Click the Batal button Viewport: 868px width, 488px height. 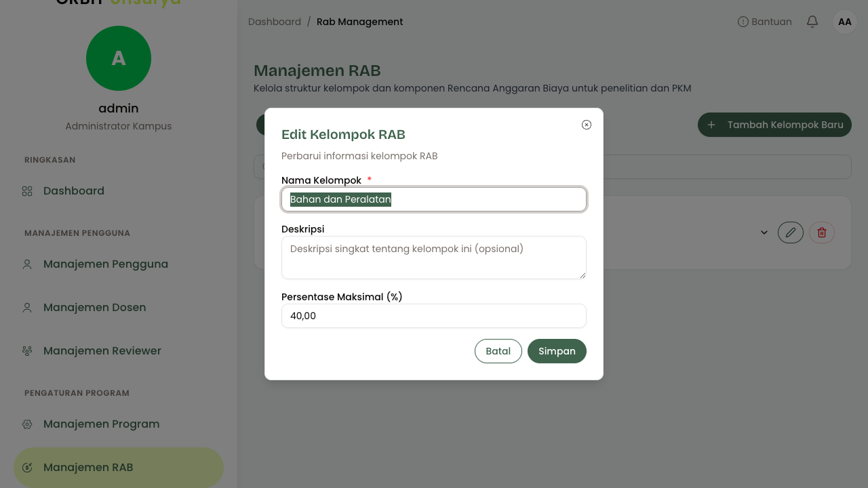(x=498, y=351)
